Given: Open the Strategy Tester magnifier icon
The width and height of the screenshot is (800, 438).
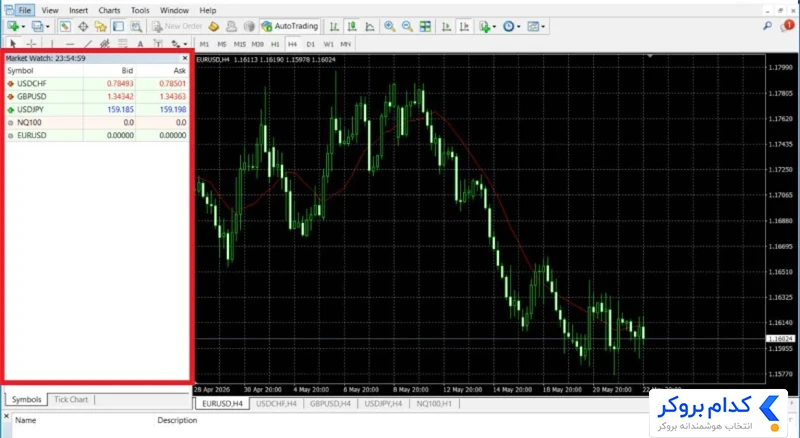Looking at the screenshot, I should pyautogui.click(x=136, y=27).
